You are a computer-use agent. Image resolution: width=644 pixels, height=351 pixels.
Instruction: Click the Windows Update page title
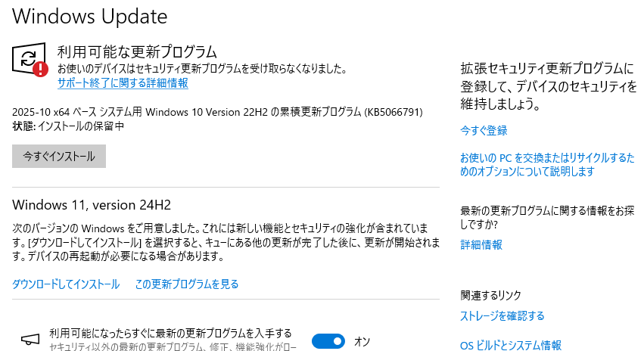pos(90,15)
